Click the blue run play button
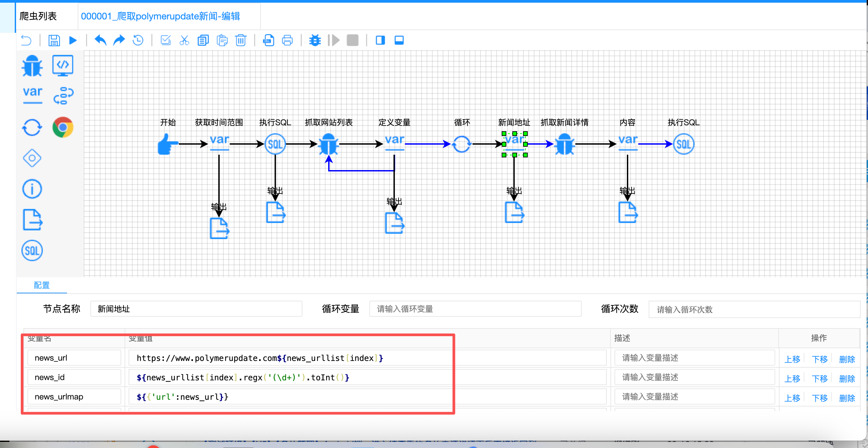This screenshot has height=448, width=868. point(73,41)
